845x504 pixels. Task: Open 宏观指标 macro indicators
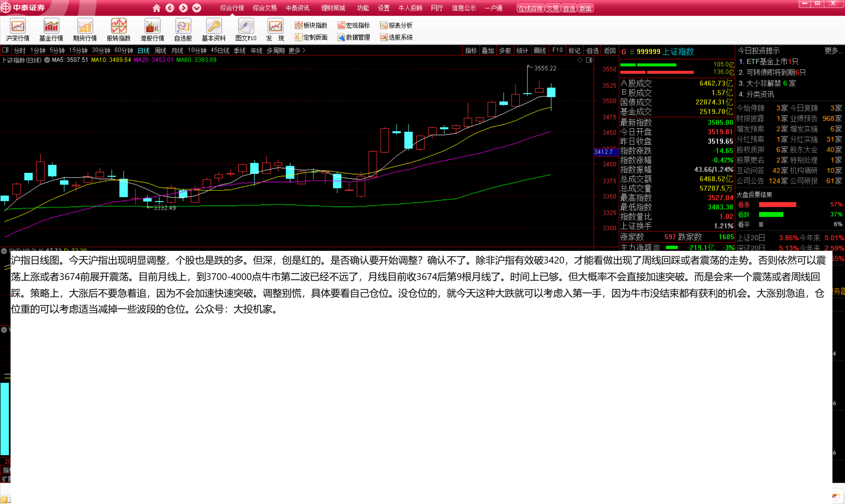click(353, 25)
